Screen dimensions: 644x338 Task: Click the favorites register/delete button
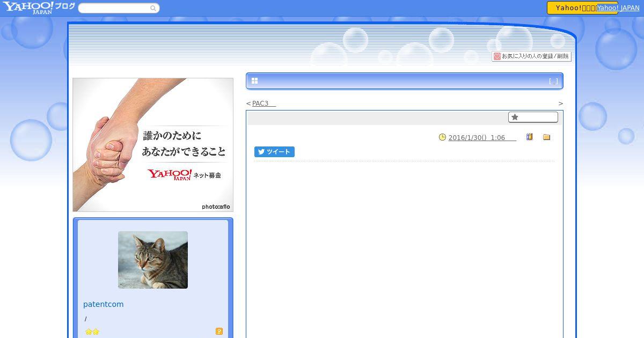click(x=531, y=56)
